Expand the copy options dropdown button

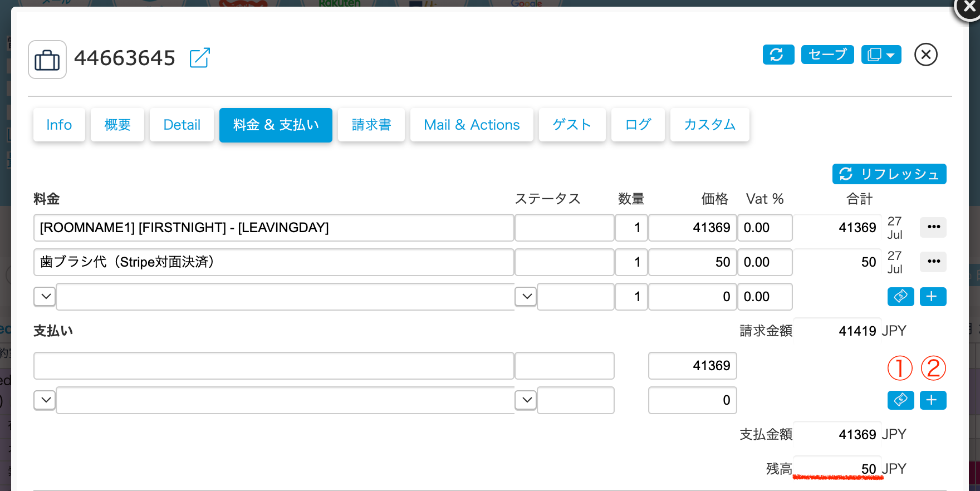881,55
